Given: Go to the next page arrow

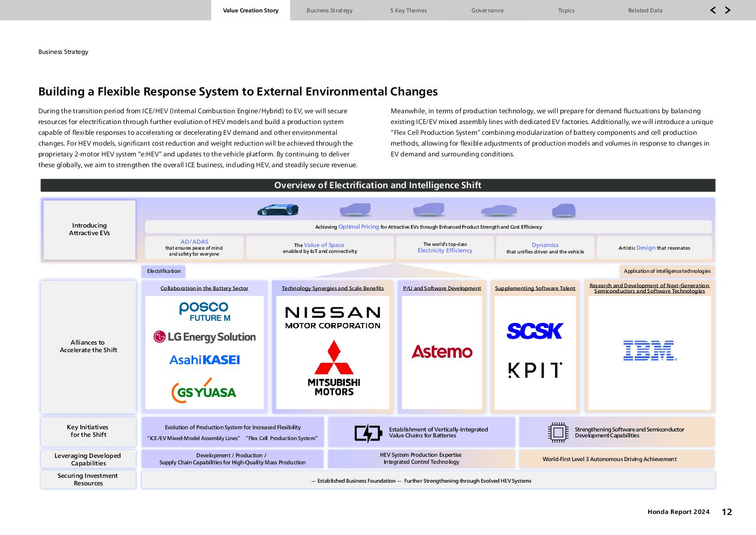Looking at the screenshot, I should click(728, 10).
